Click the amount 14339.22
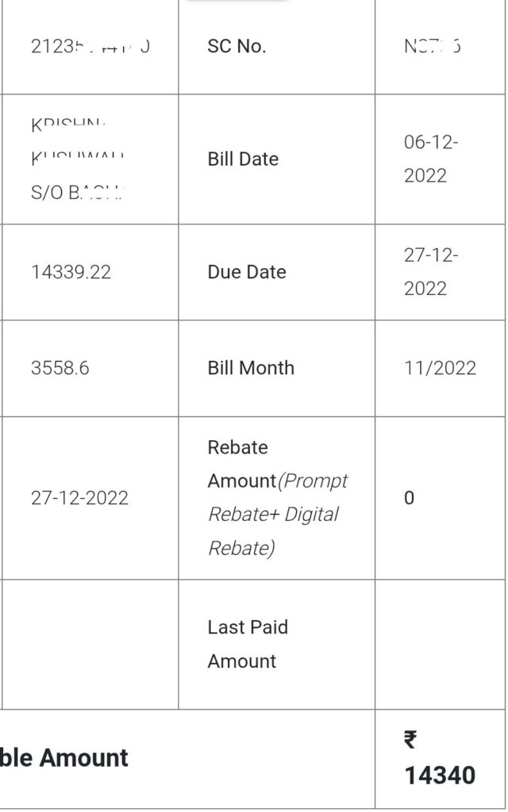The height and width of the screenshot is (812, 508). [71, 272]
